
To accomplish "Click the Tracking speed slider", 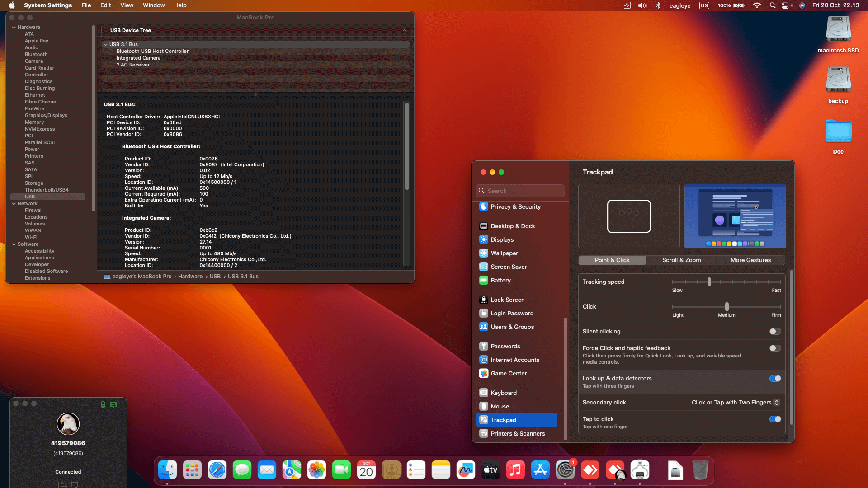I will click(x=709, y=282).
